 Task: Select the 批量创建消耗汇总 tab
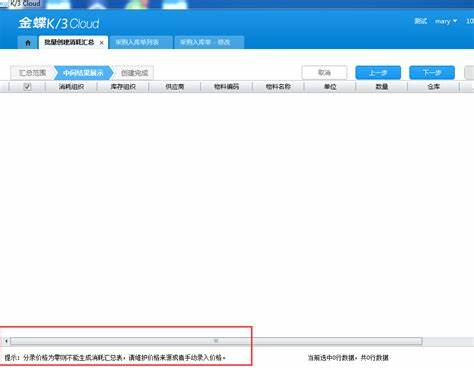(69, 43)
